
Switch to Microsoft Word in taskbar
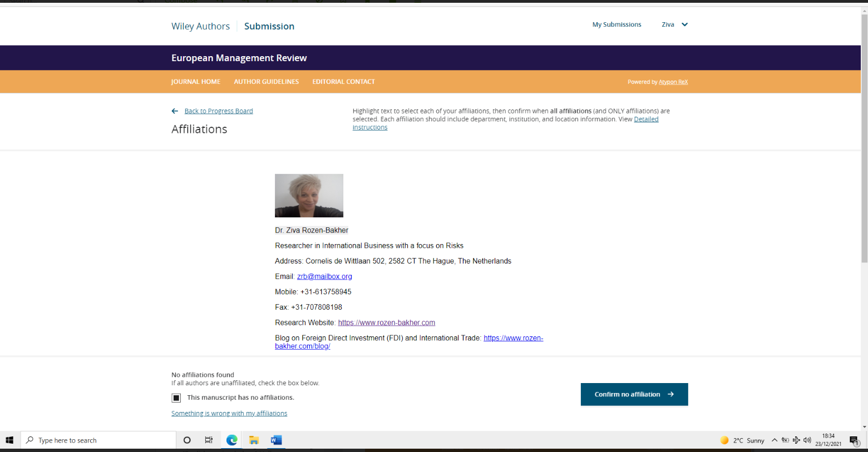click(276, 440)
